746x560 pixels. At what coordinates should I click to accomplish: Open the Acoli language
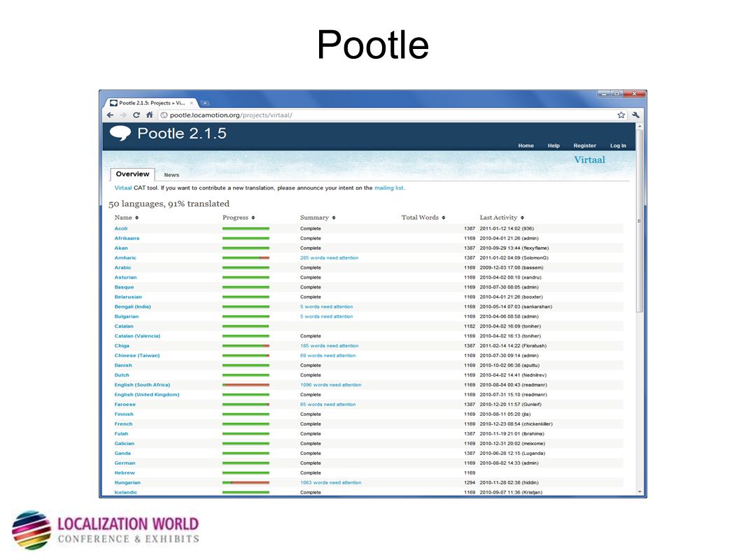coord(121,229)
